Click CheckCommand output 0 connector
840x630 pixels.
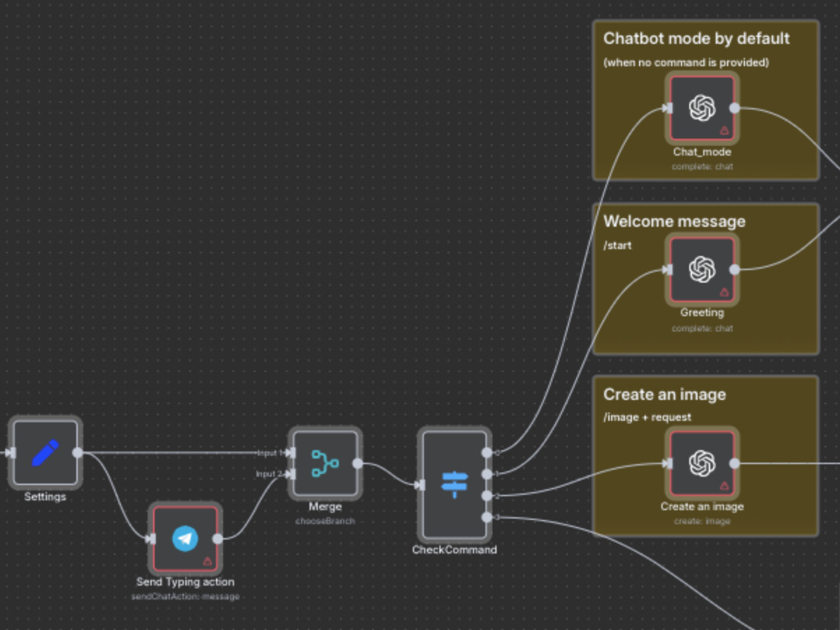(x=486, y=453)
